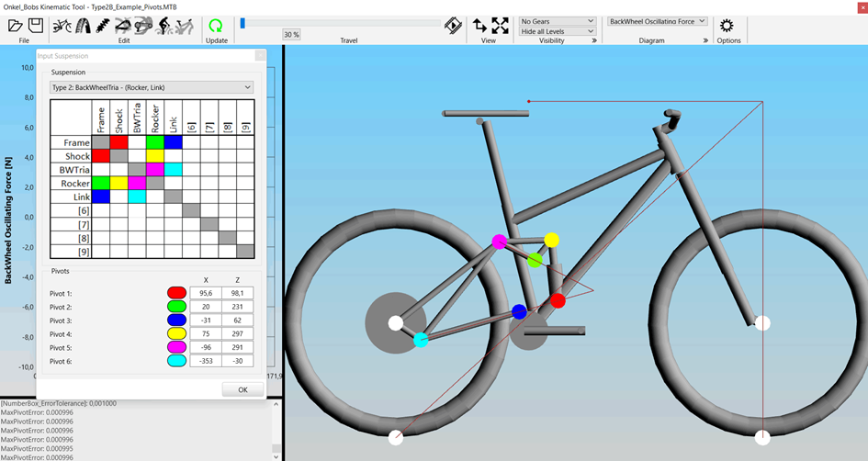Open the No Gears dropdown
The width and height of the screenshot is (868, 461).
(558, 20)
